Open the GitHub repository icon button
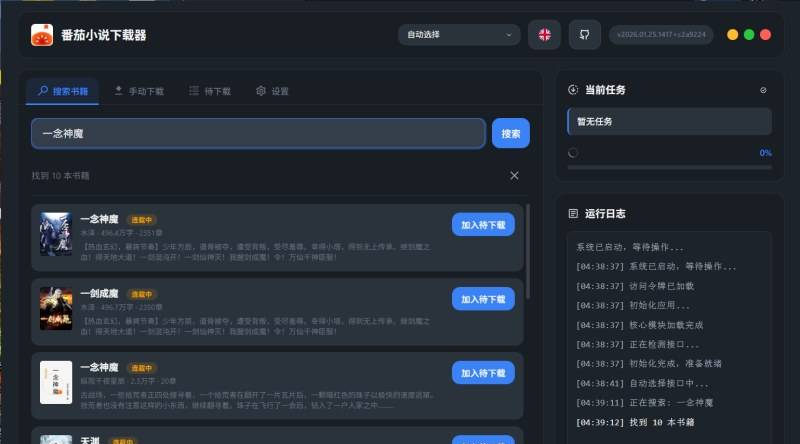The image size is (800, 444). (x=585, y=35)
